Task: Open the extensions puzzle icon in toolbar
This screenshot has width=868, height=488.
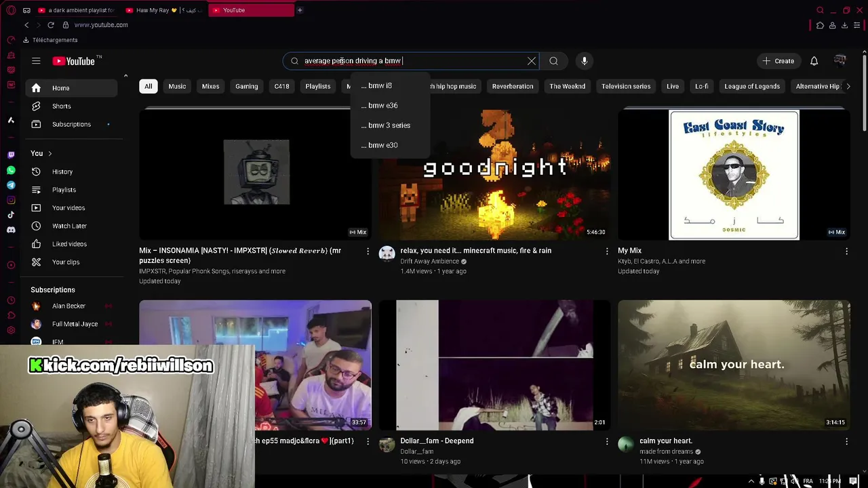Action: (x=820, y=25)
